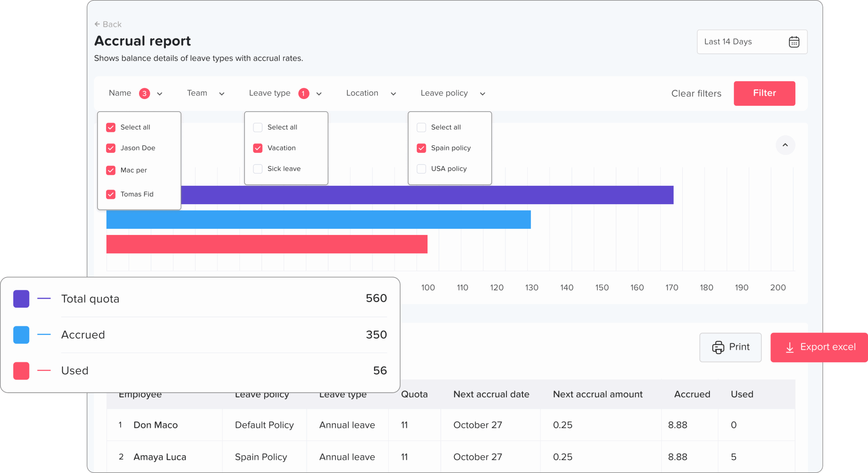The height and width of the screenshot is (473, 868).
Task: Click the printer icon on Print button
Action: click(718, 347)
